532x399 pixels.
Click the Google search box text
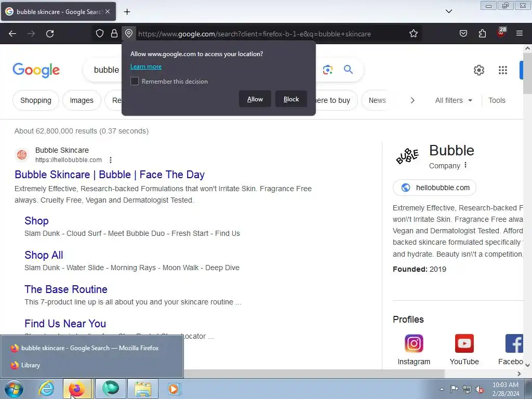tap(107, 70)
